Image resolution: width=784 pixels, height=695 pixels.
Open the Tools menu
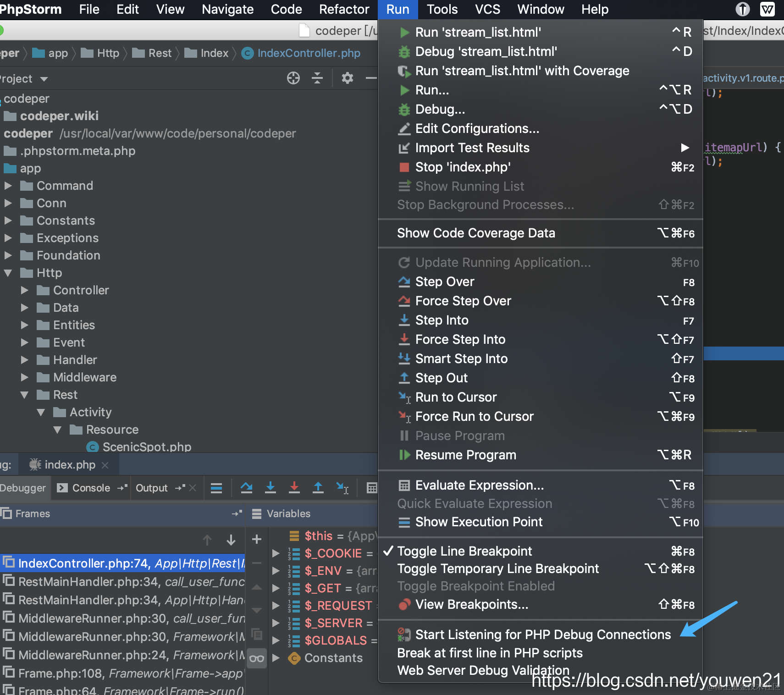pyautogui.click(x=442, y=9)
